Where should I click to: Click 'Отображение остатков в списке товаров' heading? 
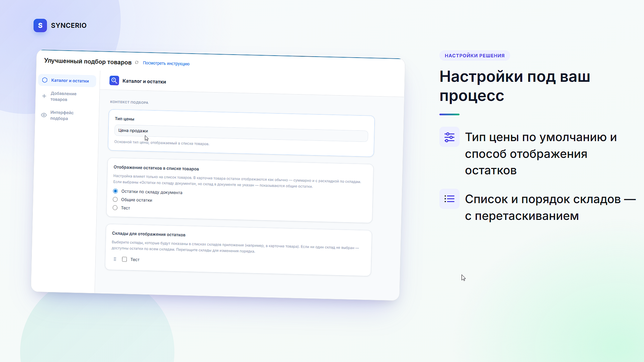(x=156, y=168)
